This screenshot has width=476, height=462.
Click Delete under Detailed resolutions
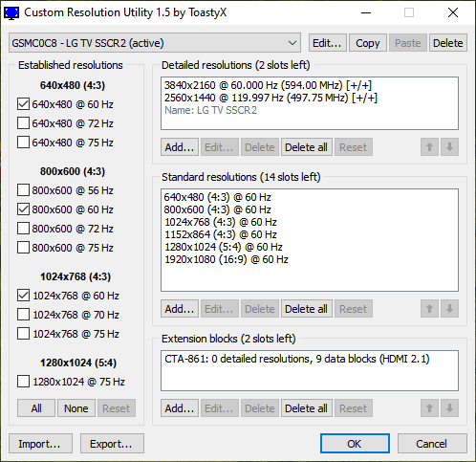(x=260, y=147)
